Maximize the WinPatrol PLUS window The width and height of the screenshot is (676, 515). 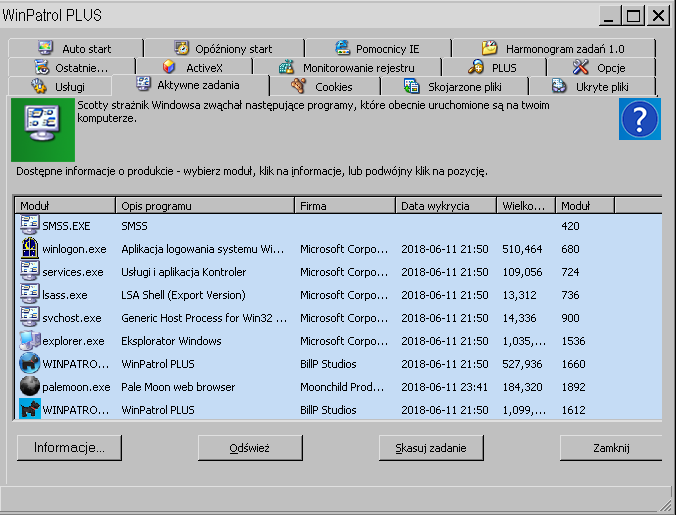pos(633,16)
